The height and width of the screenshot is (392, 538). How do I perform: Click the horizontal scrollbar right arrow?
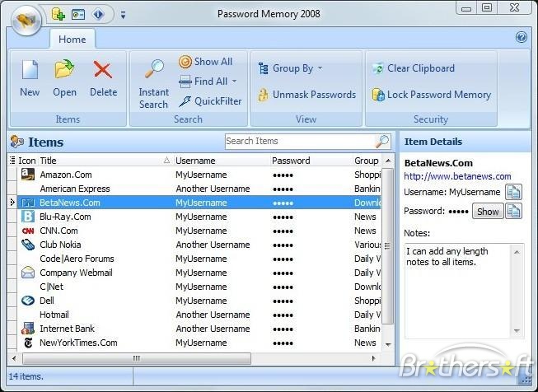coord(374,359)
